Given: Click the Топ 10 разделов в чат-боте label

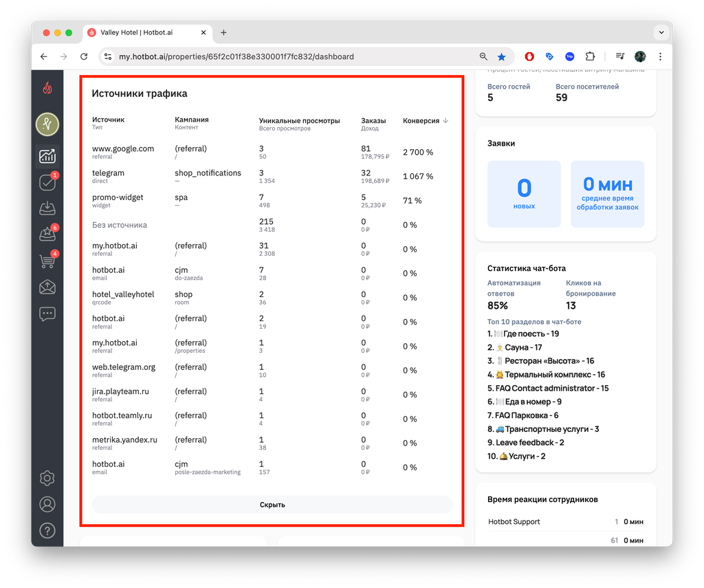Looking at the screenshot, I should [534, 322].
